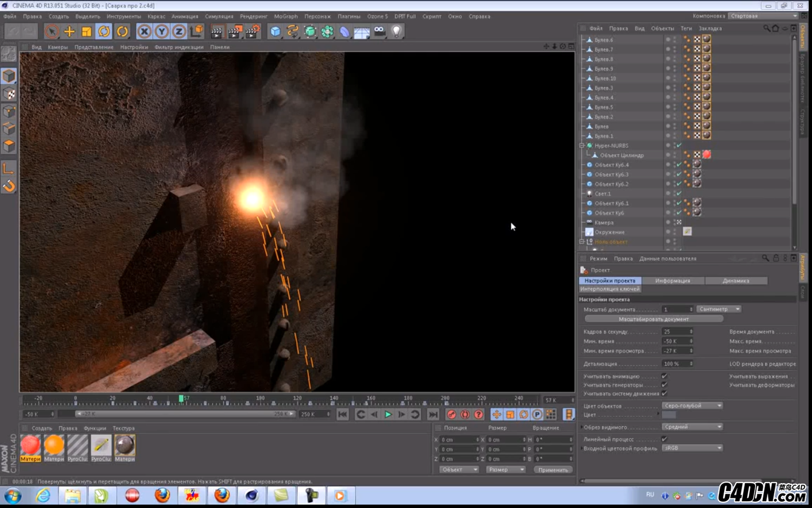Add a Cube primitive object
Screen dimensions: 812x508
pos(275,32)
